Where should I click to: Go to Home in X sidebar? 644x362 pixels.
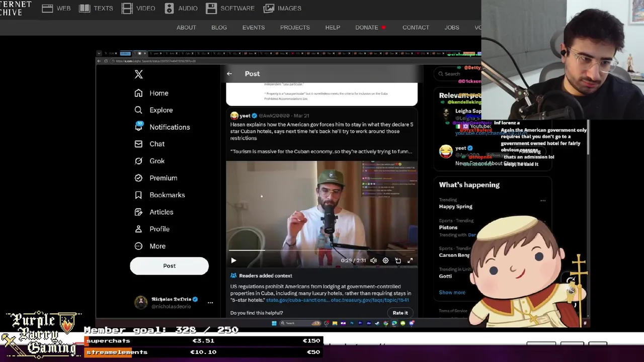151,93
